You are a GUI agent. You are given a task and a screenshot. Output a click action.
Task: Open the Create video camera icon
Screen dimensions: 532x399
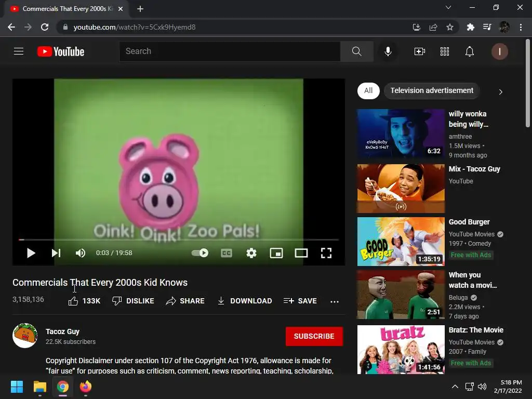(420, 51)
